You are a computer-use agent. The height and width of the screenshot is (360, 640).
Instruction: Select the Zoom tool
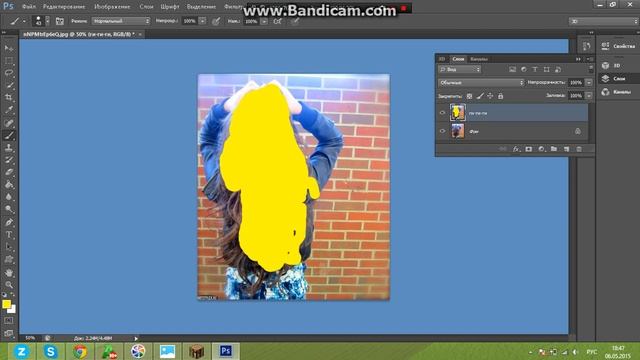[9, 284]
